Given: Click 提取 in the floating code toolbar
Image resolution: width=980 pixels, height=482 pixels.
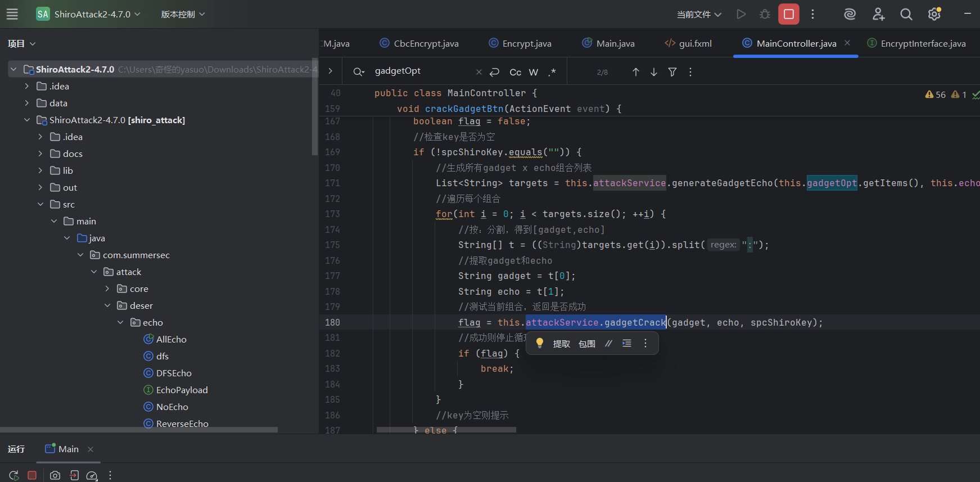Looking at the screenshot, I should 561,344.
